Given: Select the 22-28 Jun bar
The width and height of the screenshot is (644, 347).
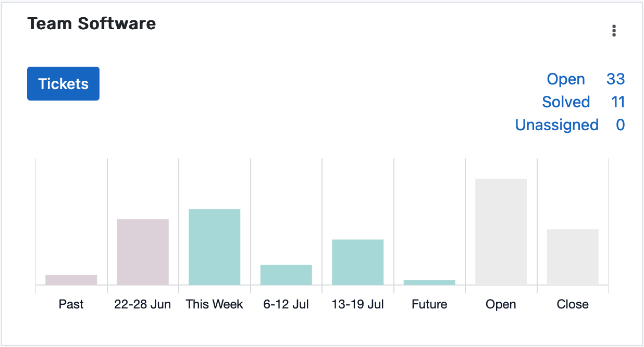Looking at the screenshot, I should (x=143, y=252).
